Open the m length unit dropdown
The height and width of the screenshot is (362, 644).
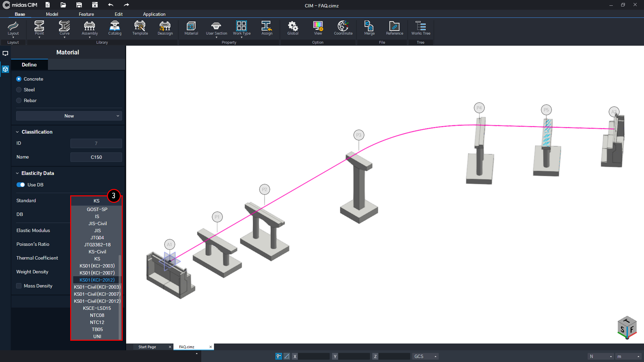tap(628, 356)
